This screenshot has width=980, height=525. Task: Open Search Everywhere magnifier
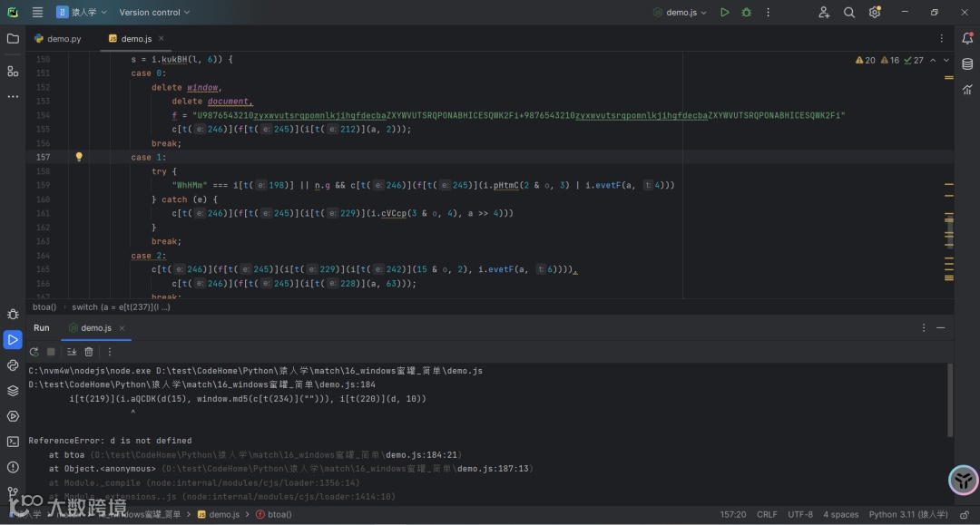(x=848, y=12)
